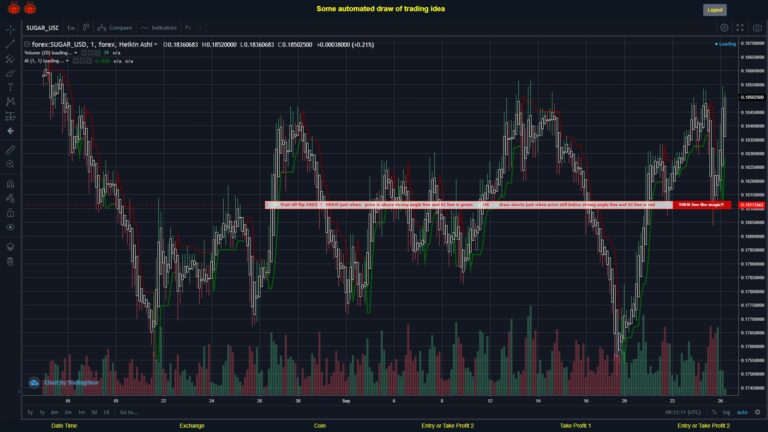Select the trend line drawing tool
Screen dimensions: 768x432
click(10, 44)
